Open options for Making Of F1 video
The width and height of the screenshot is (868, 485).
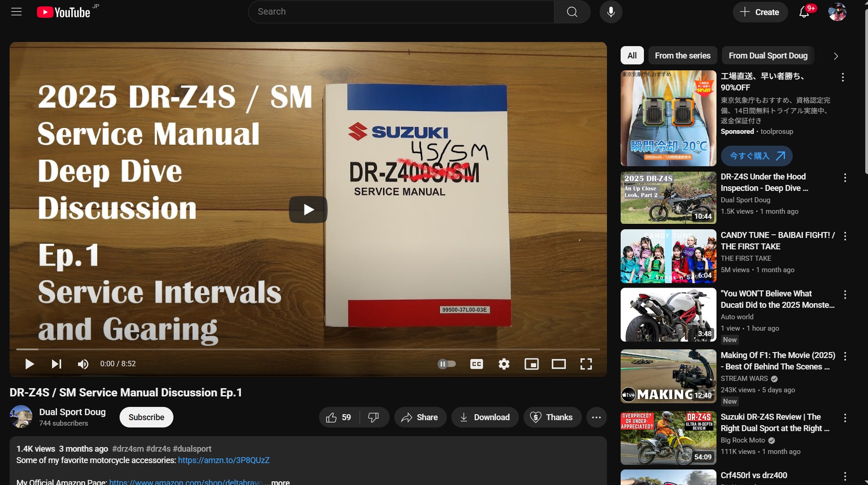(845, 357)
